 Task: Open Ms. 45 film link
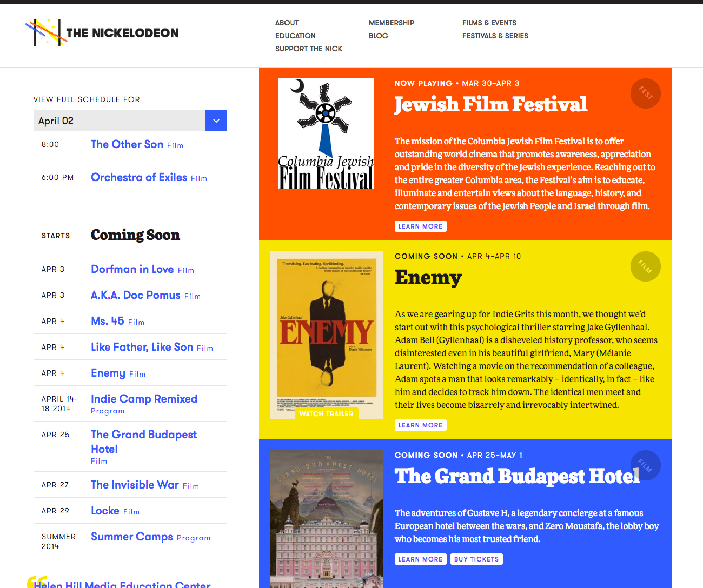pyautogui.click(x=108, y=321)
